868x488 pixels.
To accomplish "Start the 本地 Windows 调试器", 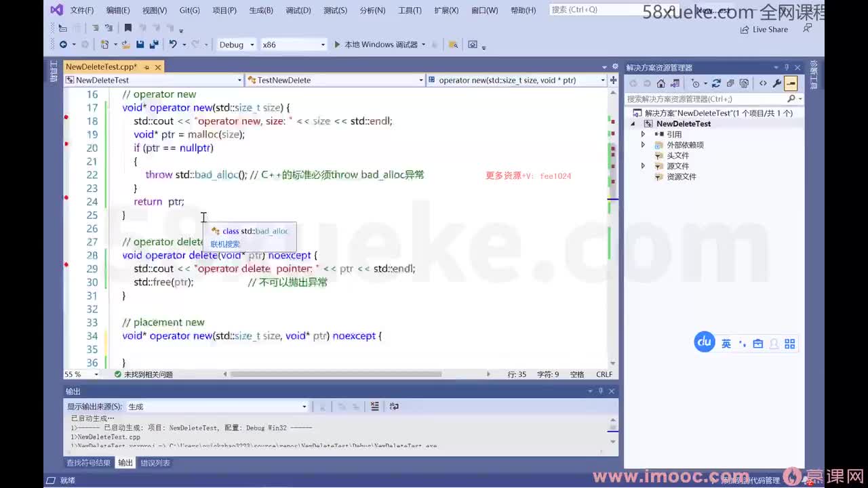I will click(x=376, y=45).
